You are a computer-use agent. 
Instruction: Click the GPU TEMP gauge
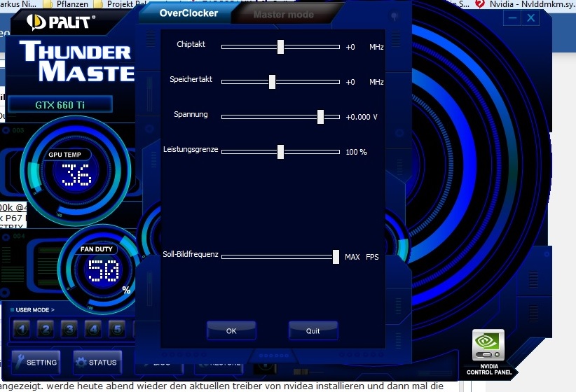[76, 171]
